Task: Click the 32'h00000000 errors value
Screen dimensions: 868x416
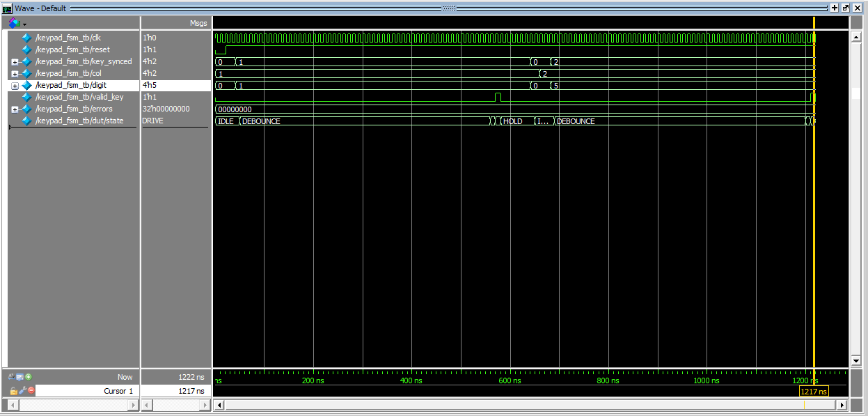Action: [166, 109]
